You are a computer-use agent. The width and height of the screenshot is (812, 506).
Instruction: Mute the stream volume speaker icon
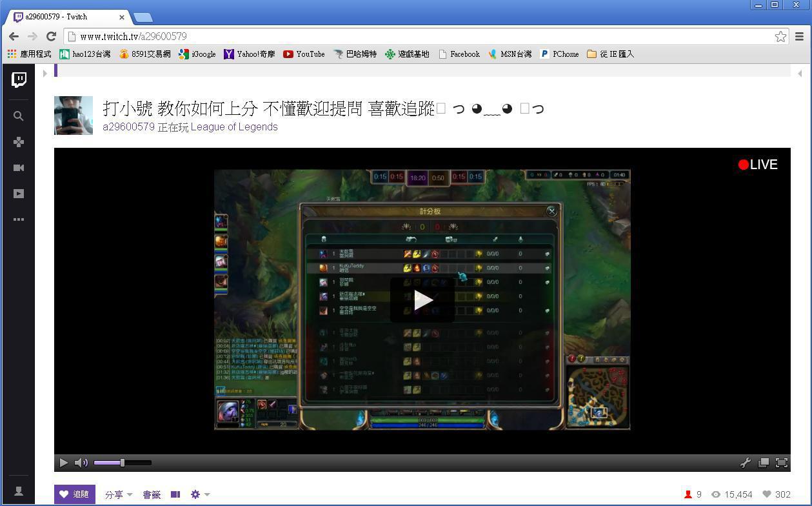pyautogui.click(x=81, y=463)
